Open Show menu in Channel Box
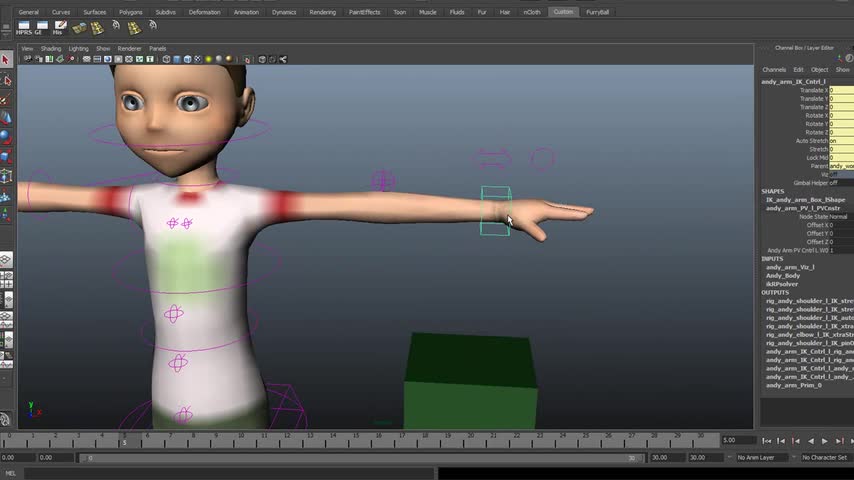The height and width of the screenshot is (480, 854). (x=843, y=70)
